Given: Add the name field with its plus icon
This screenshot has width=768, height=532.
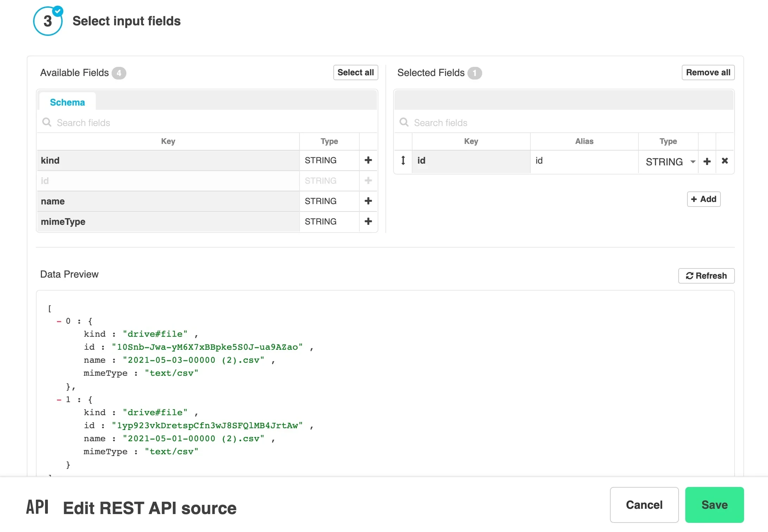Looking at the screenshot, I should (x=368, y=201).
